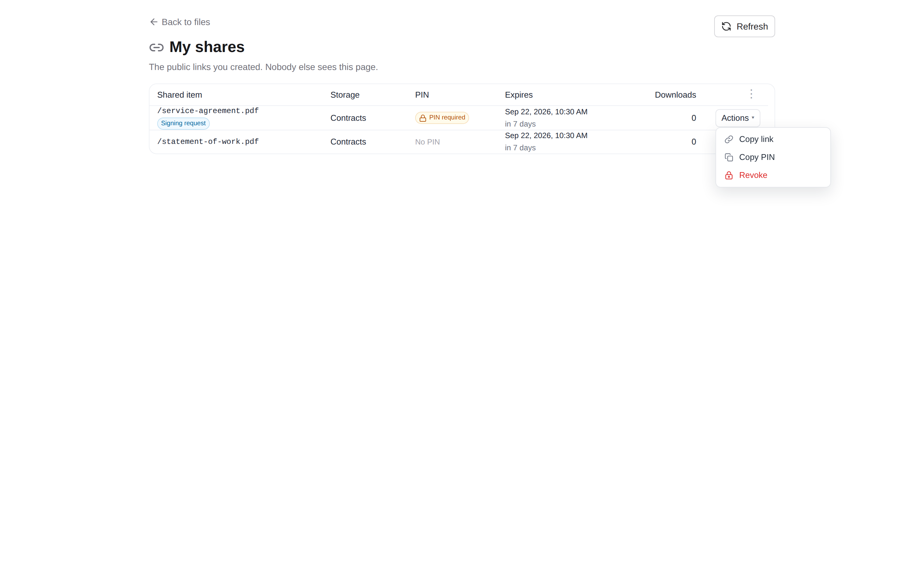This screenshot has height=578, width=924.
Task: Click the My shares heading
Action: tap(207, 47)
